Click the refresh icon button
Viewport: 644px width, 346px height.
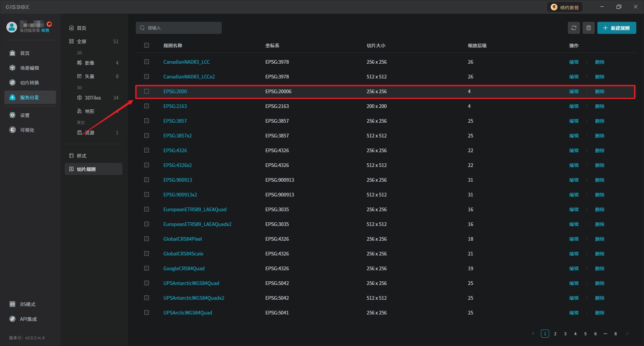[x=574, y=28]
